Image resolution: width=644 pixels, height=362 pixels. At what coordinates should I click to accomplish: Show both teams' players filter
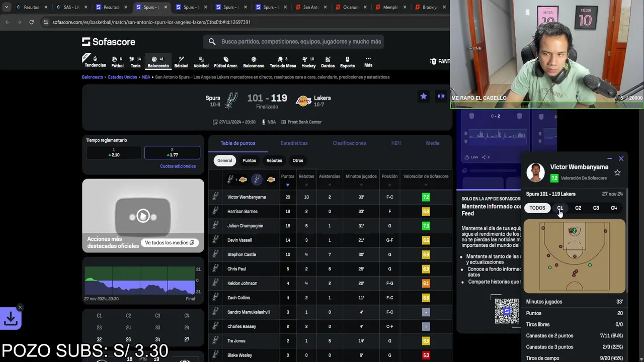tap(236, 179)
